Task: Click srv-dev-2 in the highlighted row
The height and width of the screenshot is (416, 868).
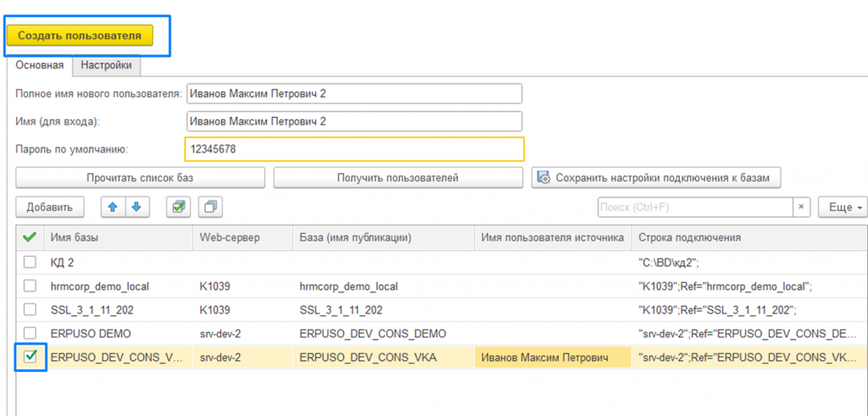Action: 242,358
